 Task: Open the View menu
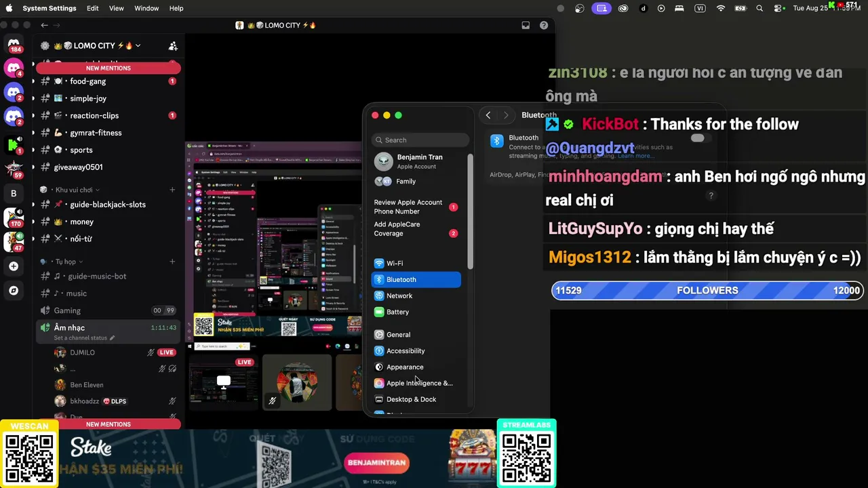(x=117, y=8)
